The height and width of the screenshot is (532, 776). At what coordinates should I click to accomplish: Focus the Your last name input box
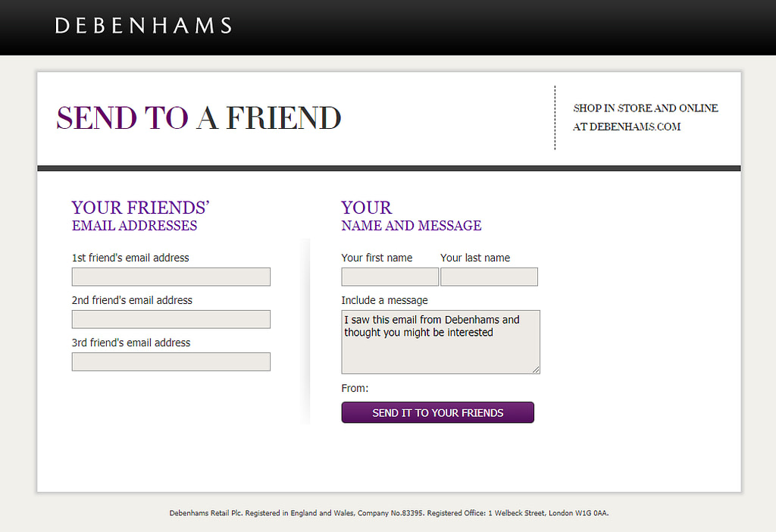(489, 277)
